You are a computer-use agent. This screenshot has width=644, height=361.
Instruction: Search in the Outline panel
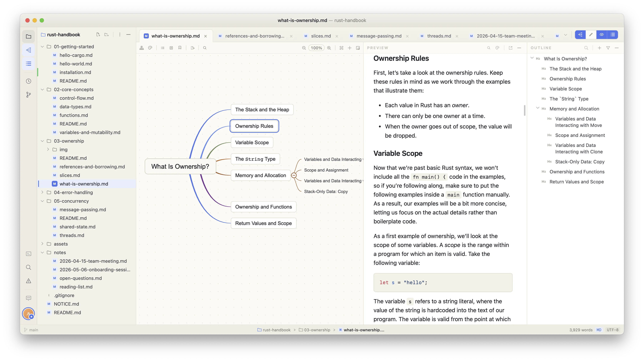coord(586,48)
